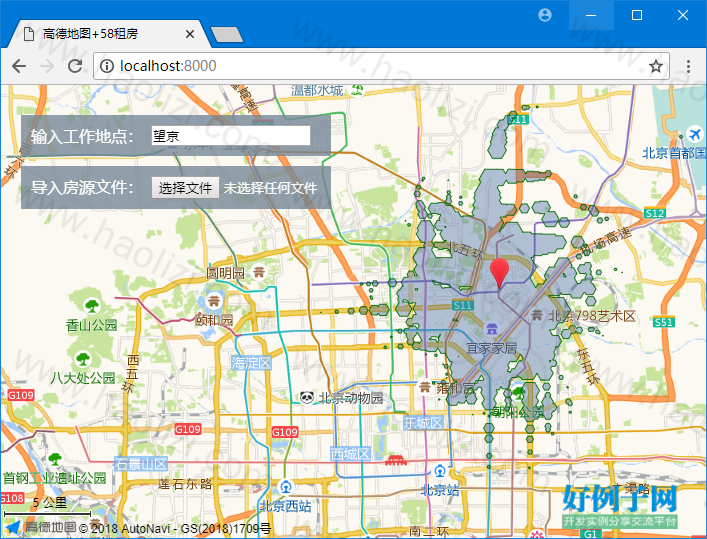Open the Chrome user profile icon
The image size is (707, 539).
545,15
